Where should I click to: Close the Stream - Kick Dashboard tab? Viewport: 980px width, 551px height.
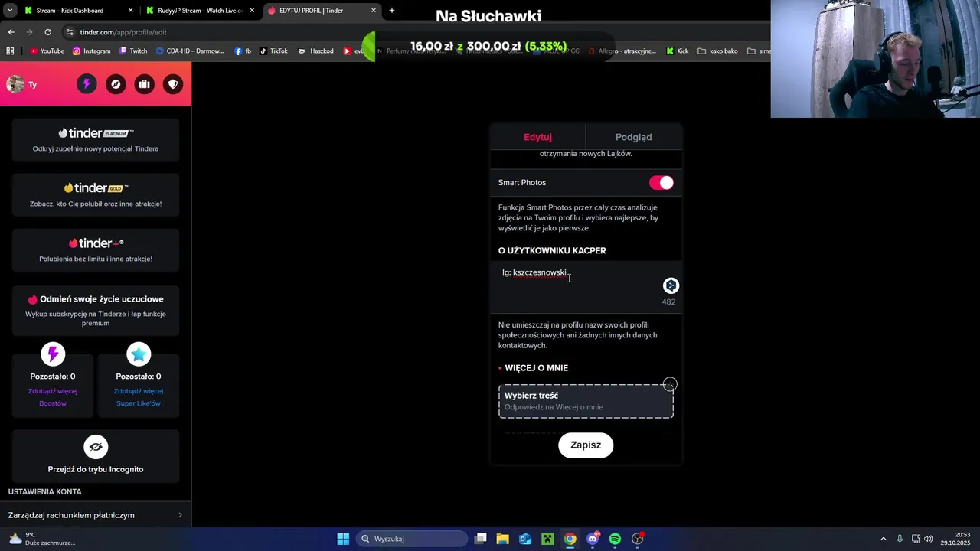click(x=130, y=11)
